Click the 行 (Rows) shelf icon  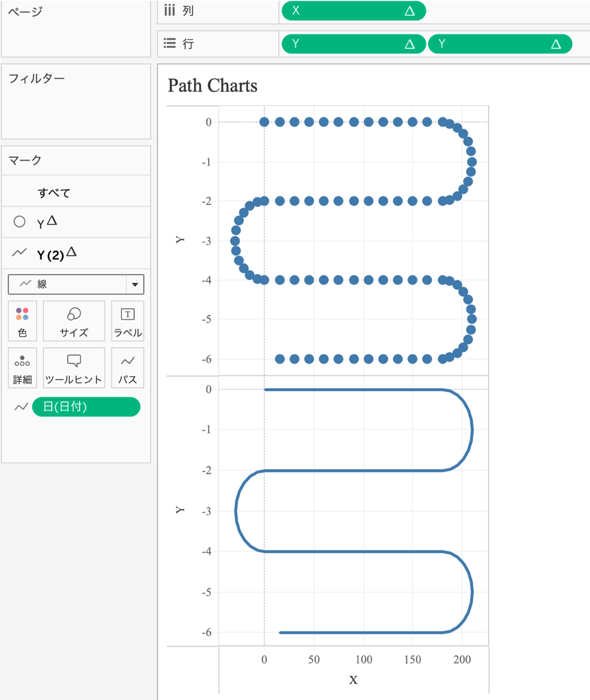pos(169,44)
